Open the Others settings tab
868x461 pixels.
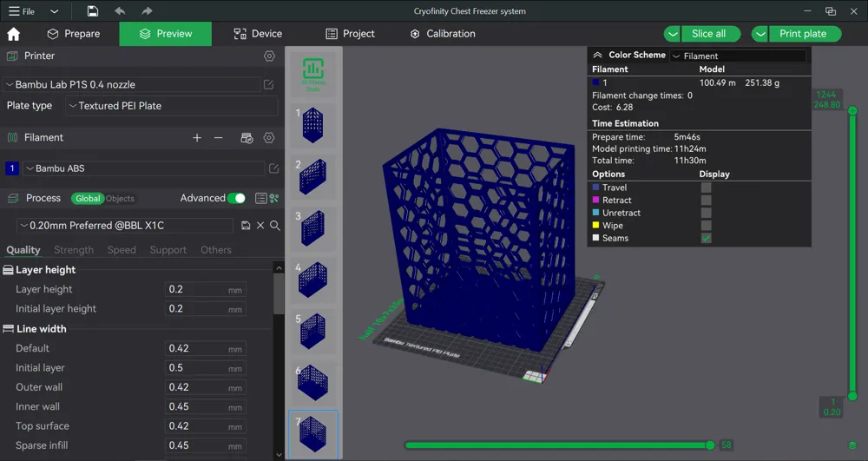coord(216,249)
